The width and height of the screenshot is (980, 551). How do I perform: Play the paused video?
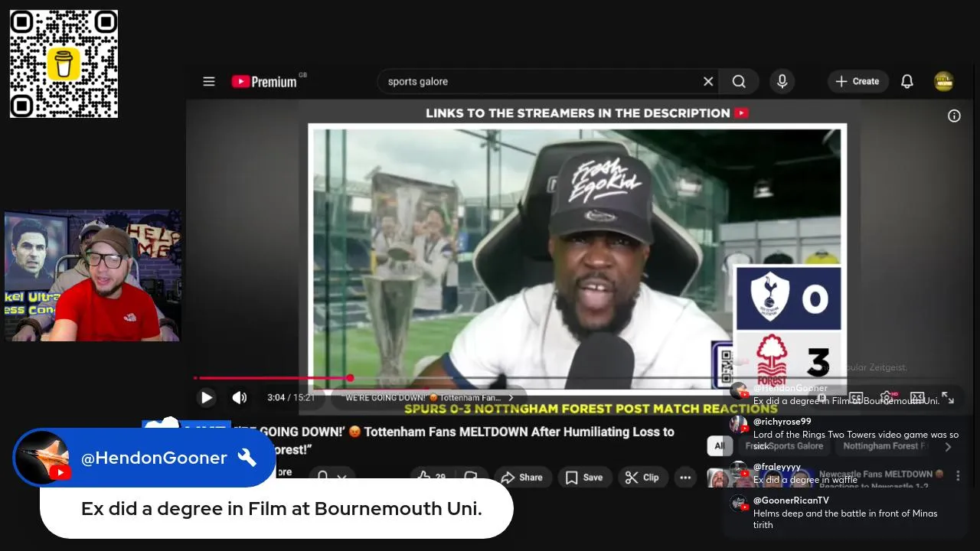click(x=206, y=397)
